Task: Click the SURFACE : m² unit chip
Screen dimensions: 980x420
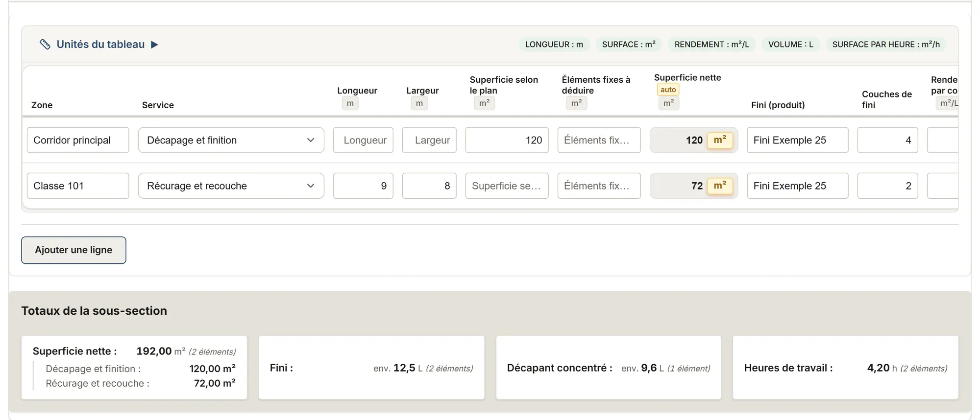Action: point(629,45)
